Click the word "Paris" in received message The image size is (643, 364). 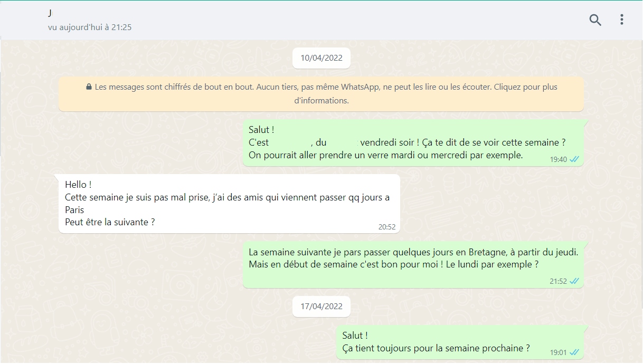74,210
